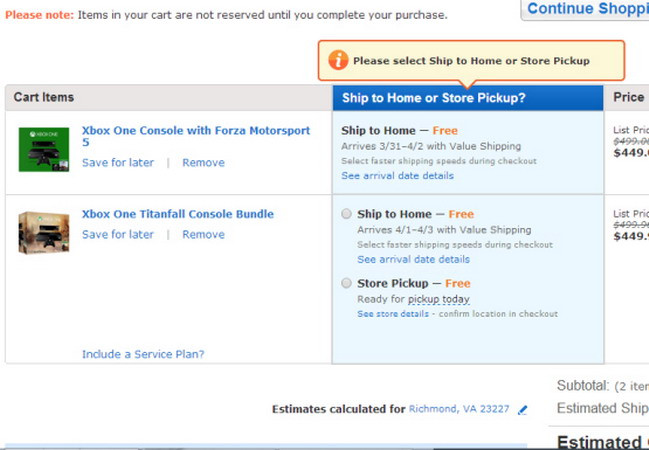Save the Forza console for later
649x450 pixels.
coord(118,163)
